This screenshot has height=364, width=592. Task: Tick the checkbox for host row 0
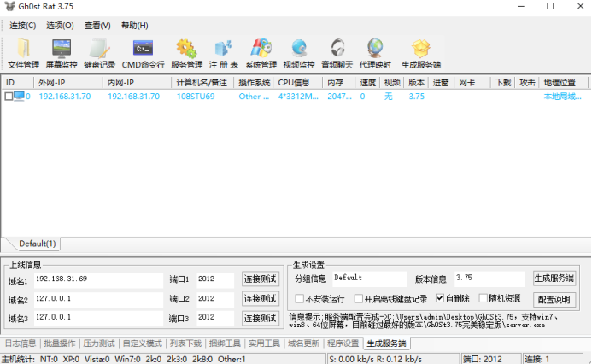(9, 97)
